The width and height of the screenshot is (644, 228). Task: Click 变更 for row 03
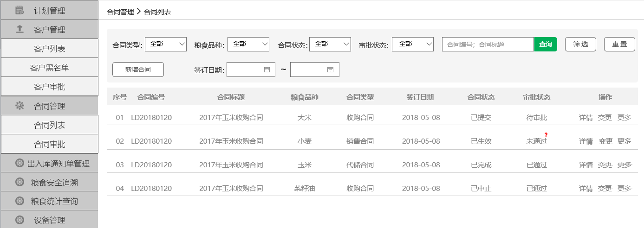(x=605, y=165)
